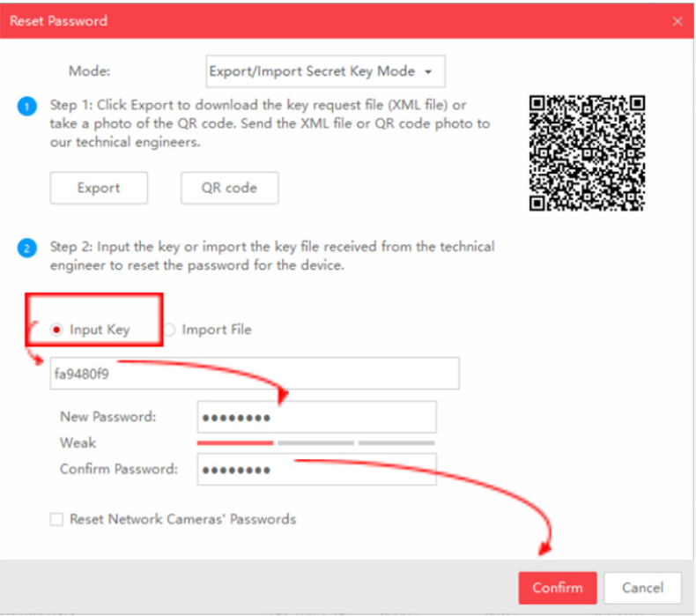
Task: Click the Weak strength label
Action: pyautogui.click(x=78, y=442)
